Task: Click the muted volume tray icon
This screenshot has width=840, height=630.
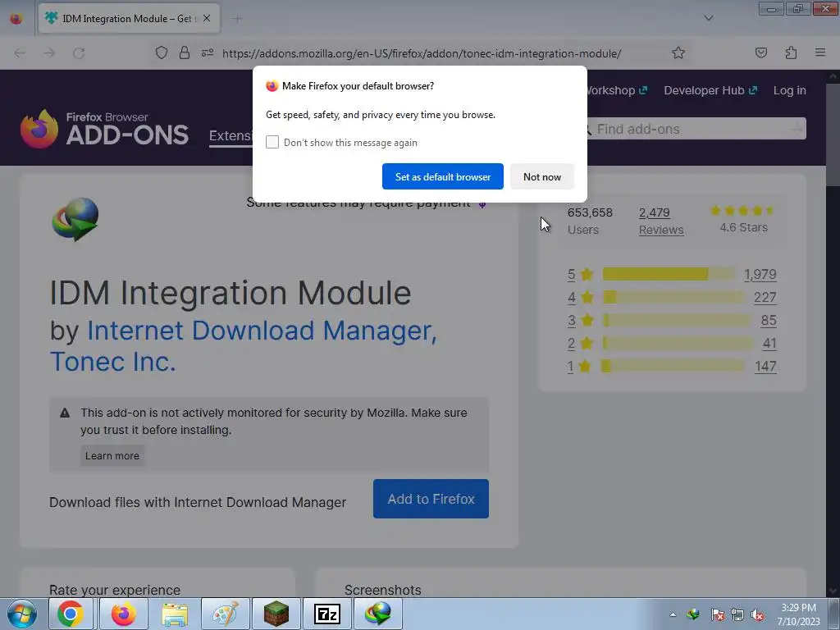Action: [757, 614]
